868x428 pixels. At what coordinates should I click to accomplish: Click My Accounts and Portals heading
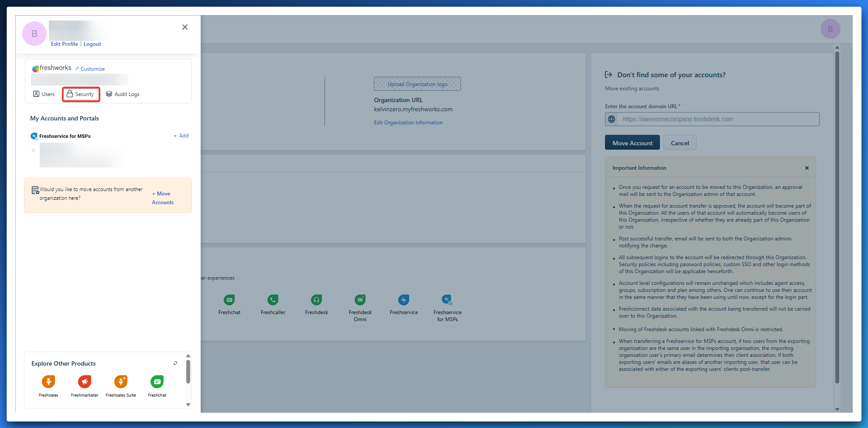(x=65, y=118)
